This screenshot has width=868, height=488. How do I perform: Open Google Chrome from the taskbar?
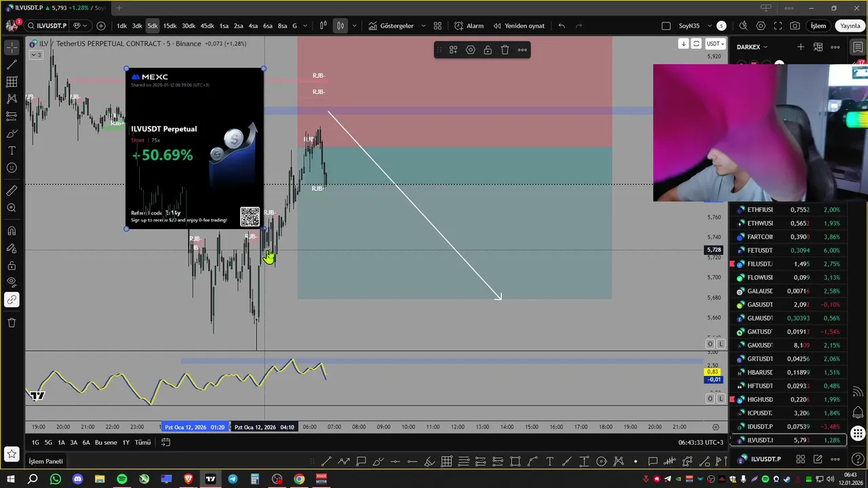(299, 479)
